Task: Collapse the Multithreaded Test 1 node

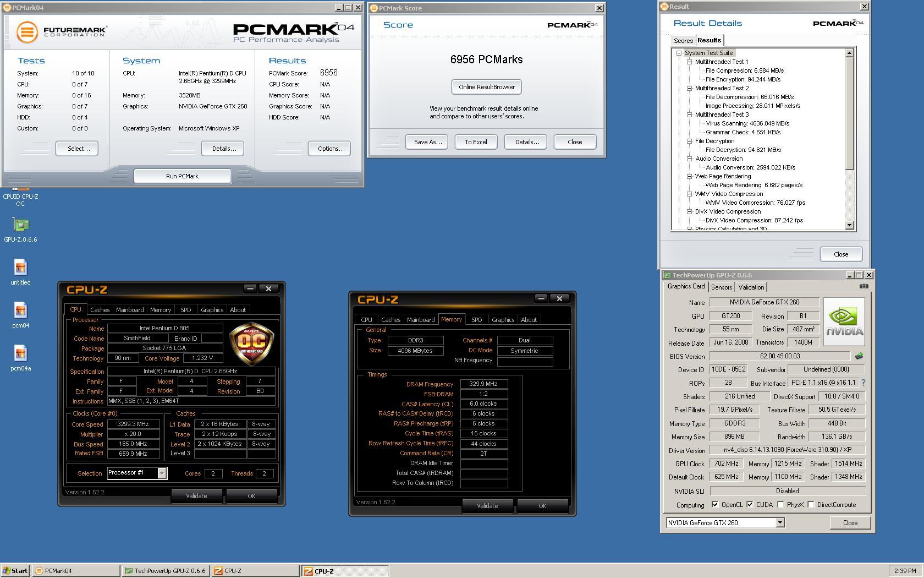Action: (x=690, y=62)
